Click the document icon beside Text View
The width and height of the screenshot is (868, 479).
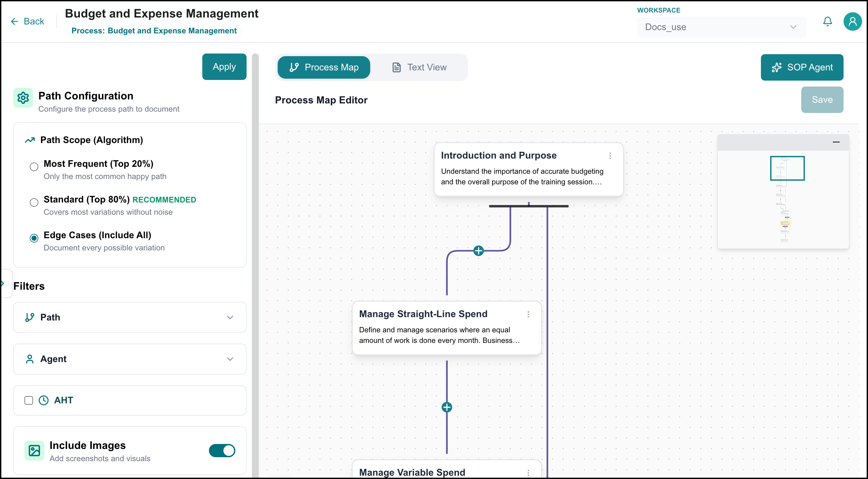click(397, 67)
